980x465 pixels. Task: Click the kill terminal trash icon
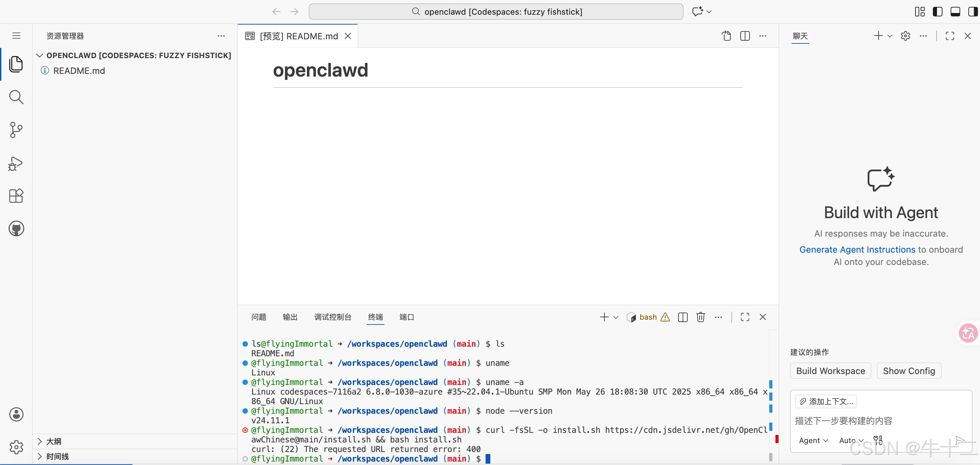click(700, 317)
